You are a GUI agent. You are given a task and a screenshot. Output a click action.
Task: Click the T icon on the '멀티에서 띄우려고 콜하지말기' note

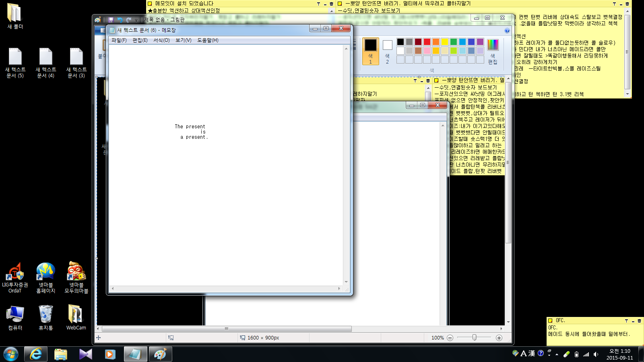coord(614,4)
